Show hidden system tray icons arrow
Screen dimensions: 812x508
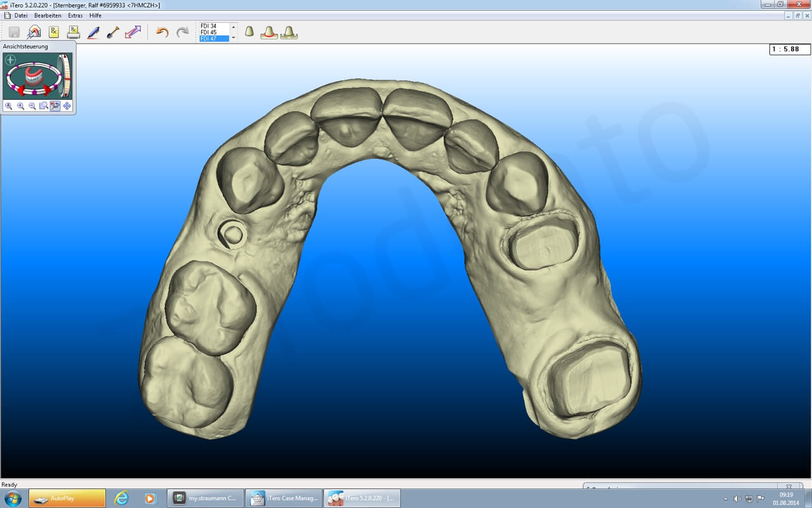click(726, 499)
